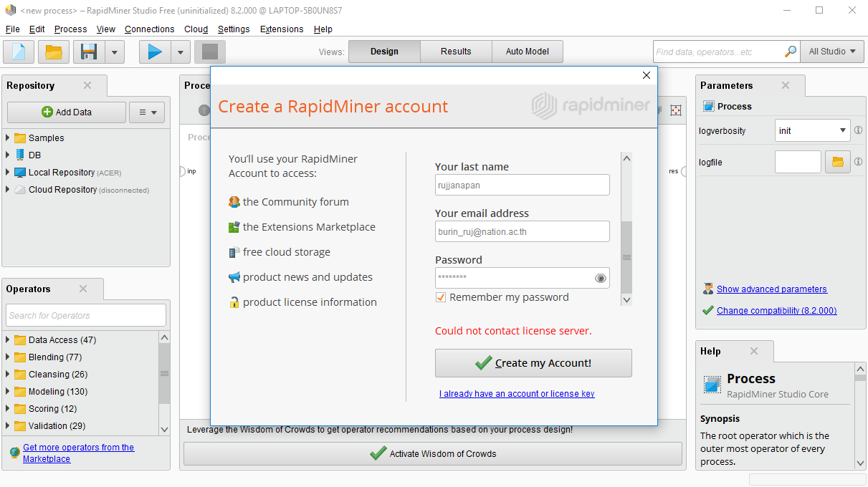Open the Extensions menu
The image size is (868, 487).
(281, 29)
